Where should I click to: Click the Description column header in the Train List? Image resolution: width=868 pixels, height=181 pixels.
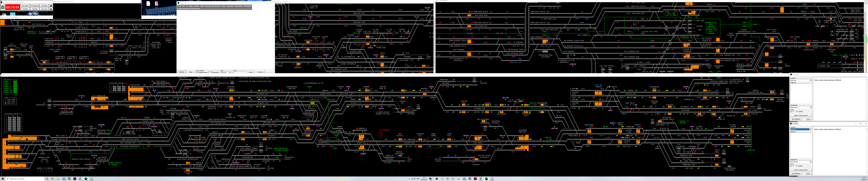click(x=230, y=6)
